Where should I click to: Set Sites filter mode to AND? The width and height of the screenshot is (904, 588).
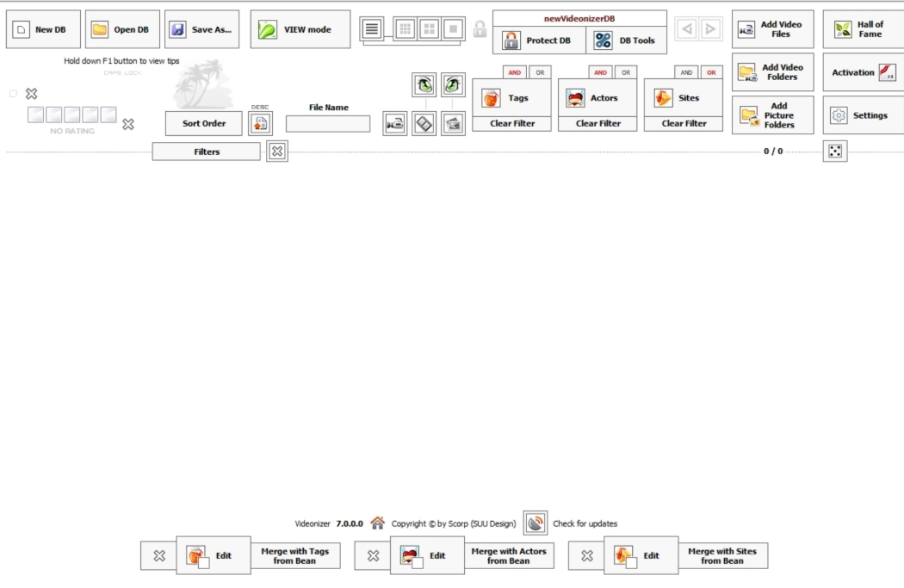[x=687, y=72]
